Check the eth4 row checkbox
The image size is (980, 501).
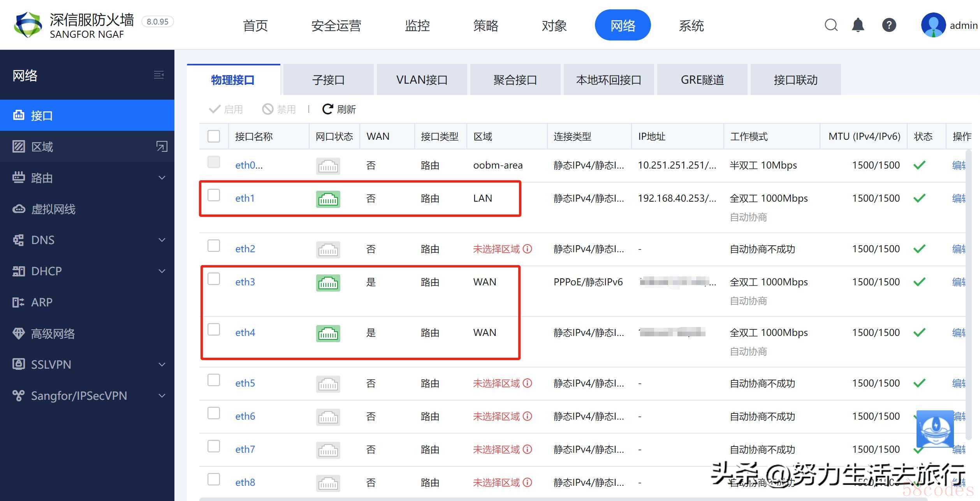tap(214, 329)
